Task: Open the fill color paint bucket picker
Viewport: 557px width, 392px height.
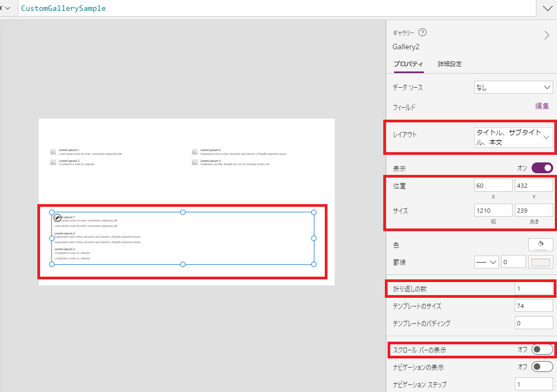Action: 540,244
